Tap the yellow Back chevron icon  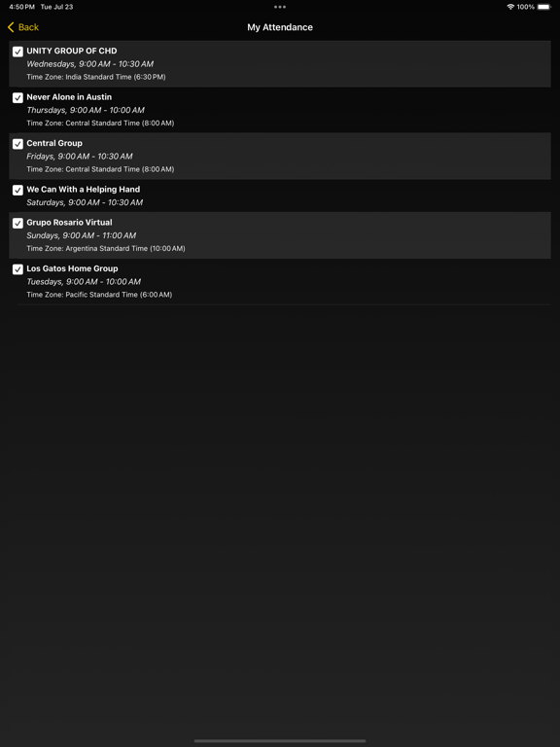(11, 27)
